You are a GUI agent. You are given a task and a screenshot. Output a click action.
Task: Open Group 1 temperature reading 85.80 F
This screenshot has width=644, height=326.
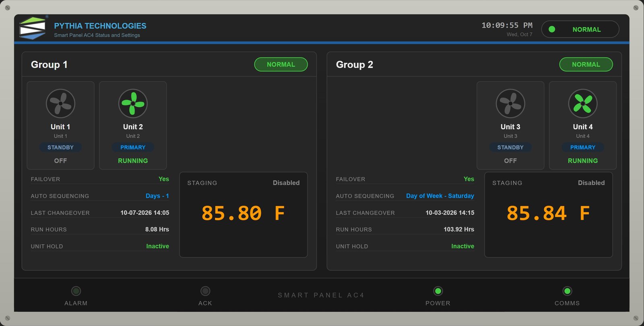click(x=243, y=214)
